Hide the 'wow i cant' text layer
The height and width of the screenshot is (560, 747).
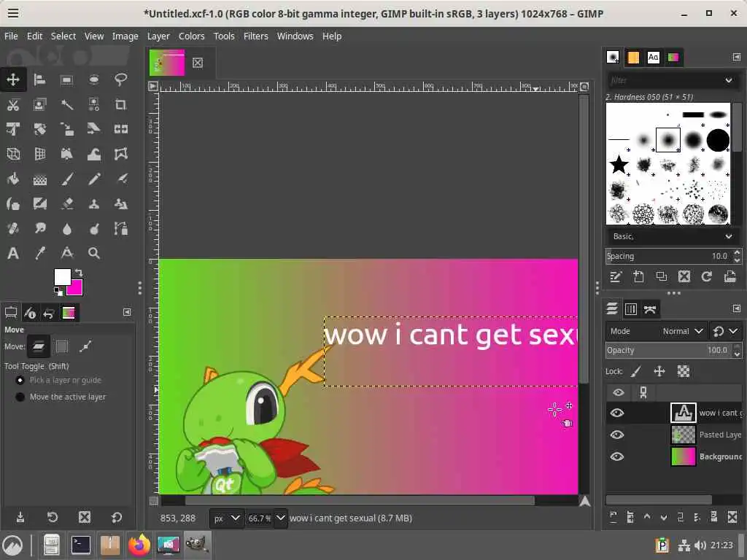(x=617, y=413)
